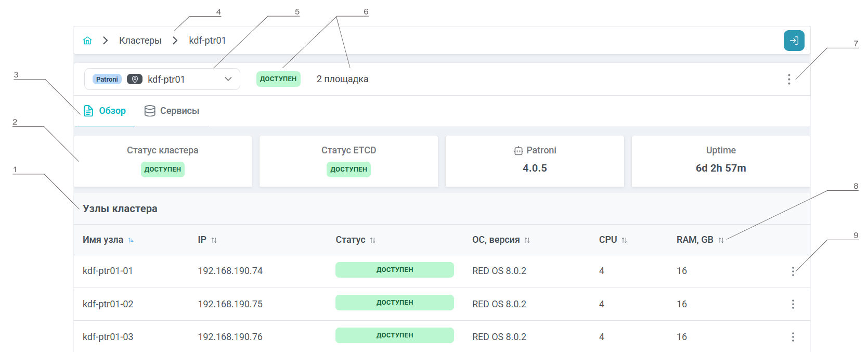Open actions menu for kdf-ptr01-02
The image size is (868, 352).
pyautogui.click(x=793, y=304)
